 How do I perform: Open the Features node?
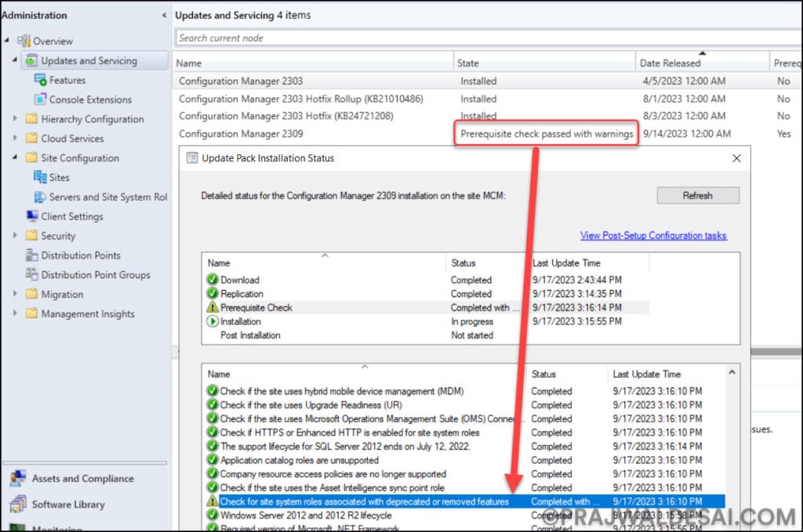(x=67, y=81)
